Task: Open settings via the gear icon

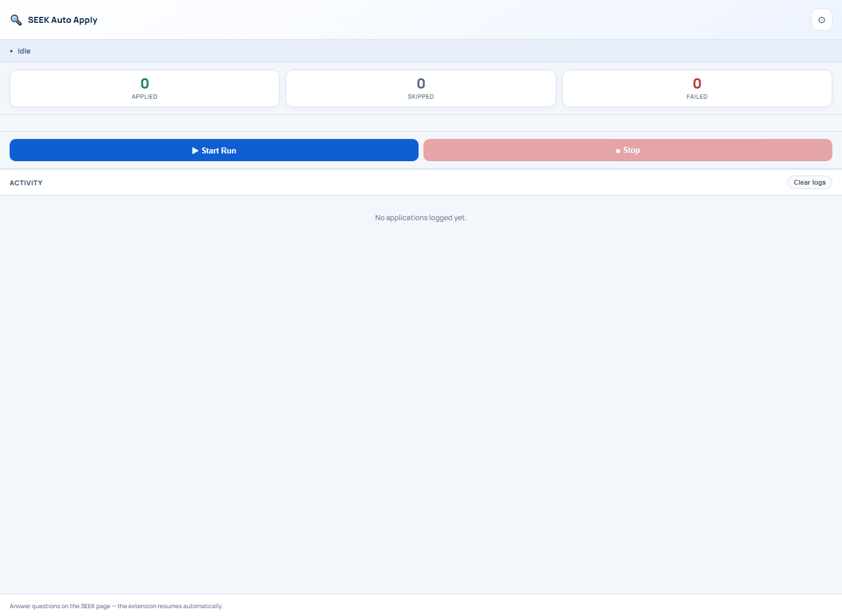Action: [822, 20]
